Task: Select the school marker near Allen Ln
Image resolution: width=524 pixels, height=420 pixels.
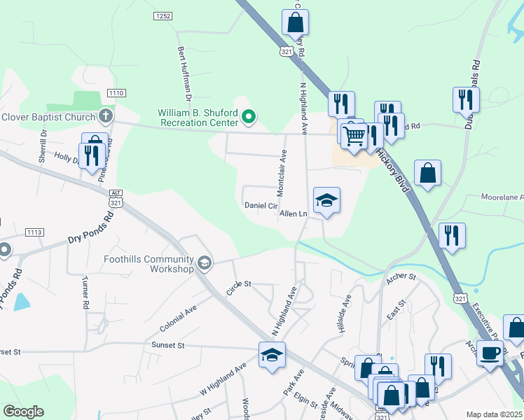Action: point(326,202)
